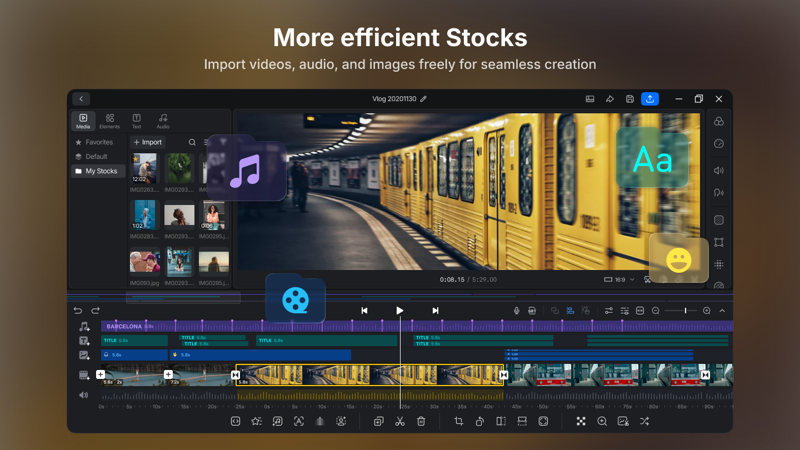The image size is (800, 450).
Task: Mute the audio track speaker icon
Action: coord(84,395)
